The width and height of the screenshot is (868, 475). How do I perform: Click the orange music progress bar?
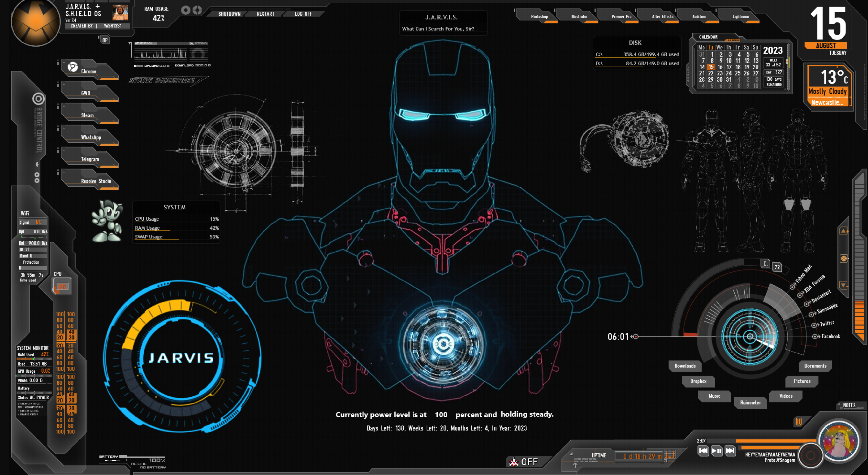click(x=775, y=441)
